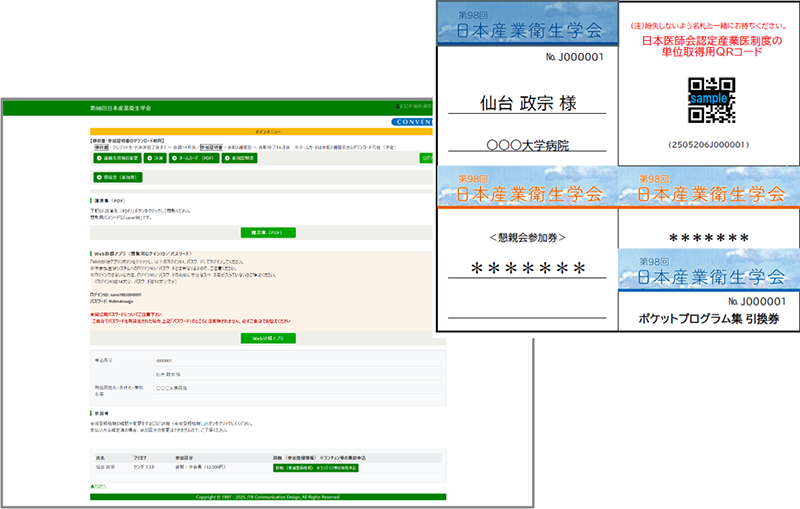Launch the Web抄録アプリ button
The width and height of the screenshot is (800, 509).
coord(267,339)
